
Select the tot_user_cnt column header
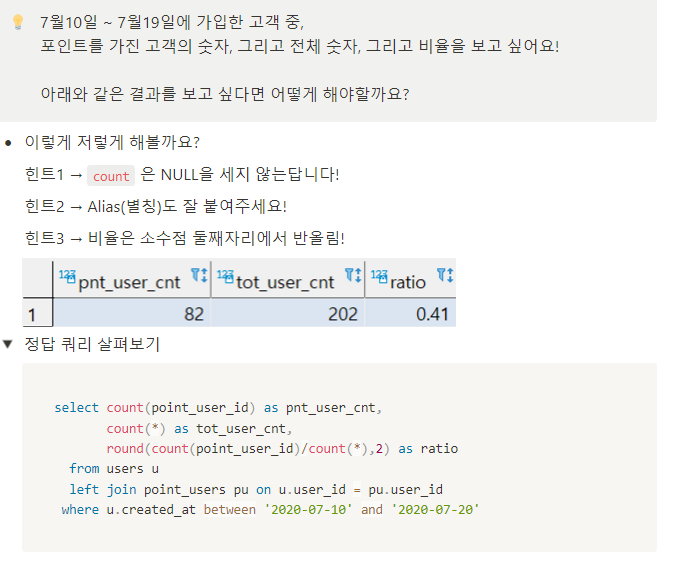pos(288,279)
